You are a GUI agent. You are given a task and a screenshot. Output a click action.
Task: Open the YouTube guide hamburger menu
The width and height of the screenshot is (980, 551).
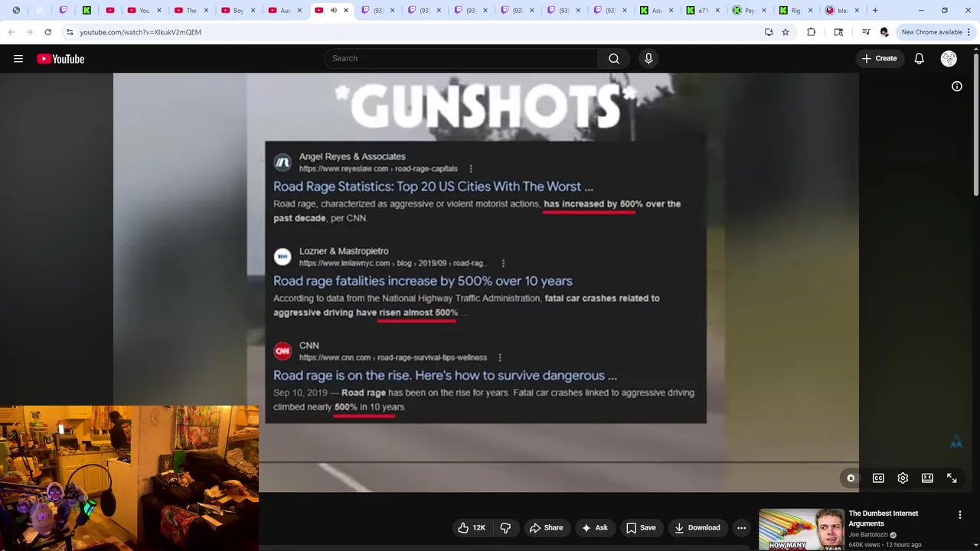coord(18,59)
